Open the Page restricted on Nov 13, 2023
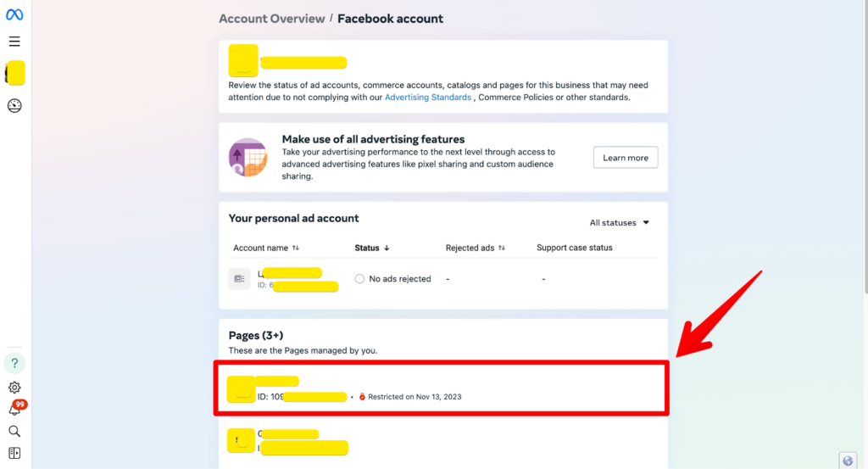The height and width of the screenshot is (469, 868). (441, 388)
